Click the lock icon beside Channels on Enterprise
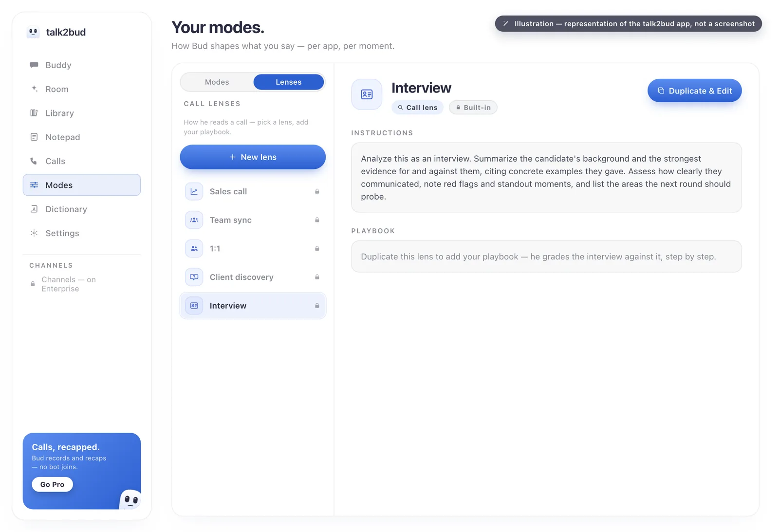The image size is (779, 532). [33, 284]
